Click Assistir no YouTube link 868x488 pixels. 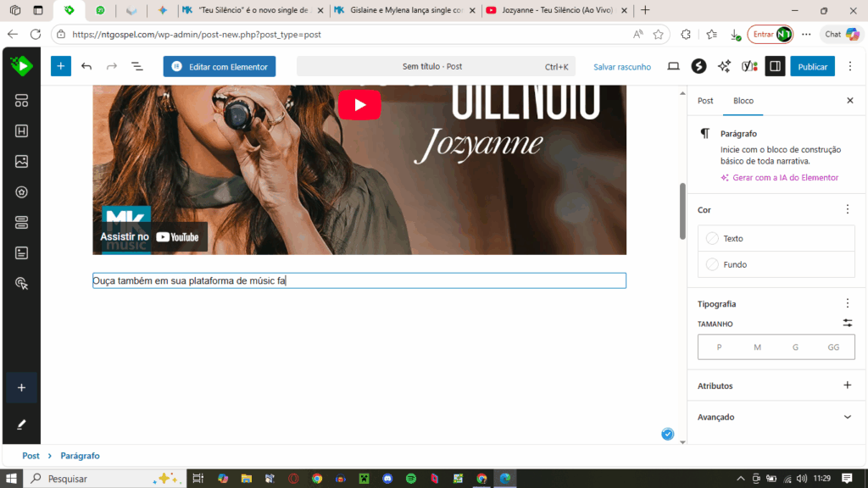(149, 237)
